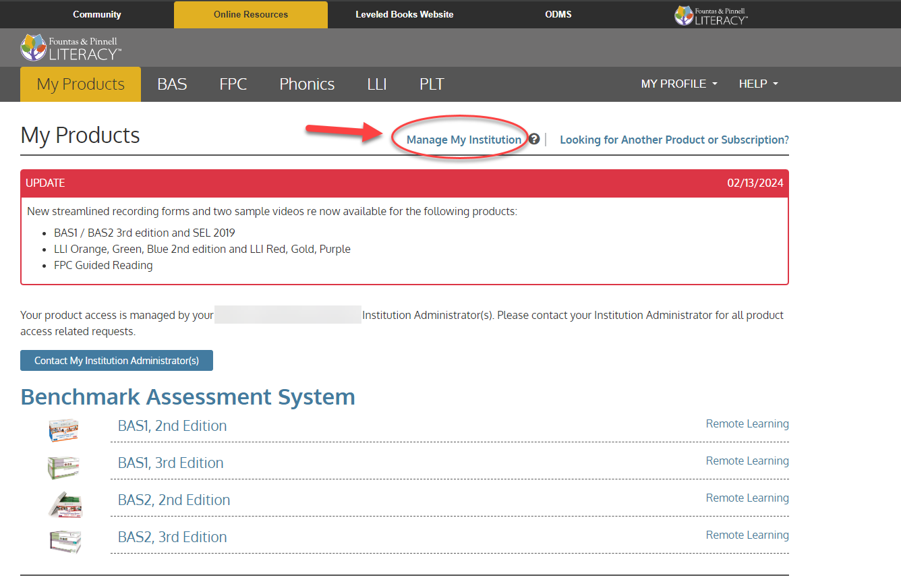Expand the HELP dropdown menu
Viewport: 901px width, 588px height.
(x=758, y=84)
